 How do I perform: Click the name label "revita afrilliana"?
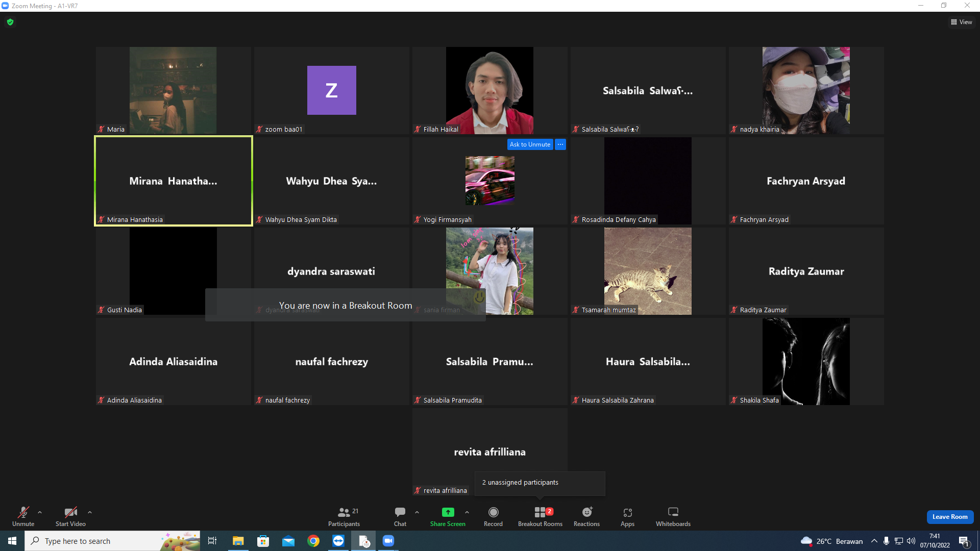click(445, 491)
